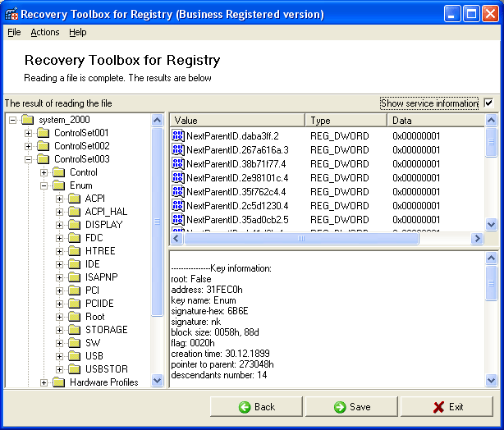The height and width of the screenshot is (430, 504).
Task: Expand the Hardware Profiles node
Action: tap(44, 382)
